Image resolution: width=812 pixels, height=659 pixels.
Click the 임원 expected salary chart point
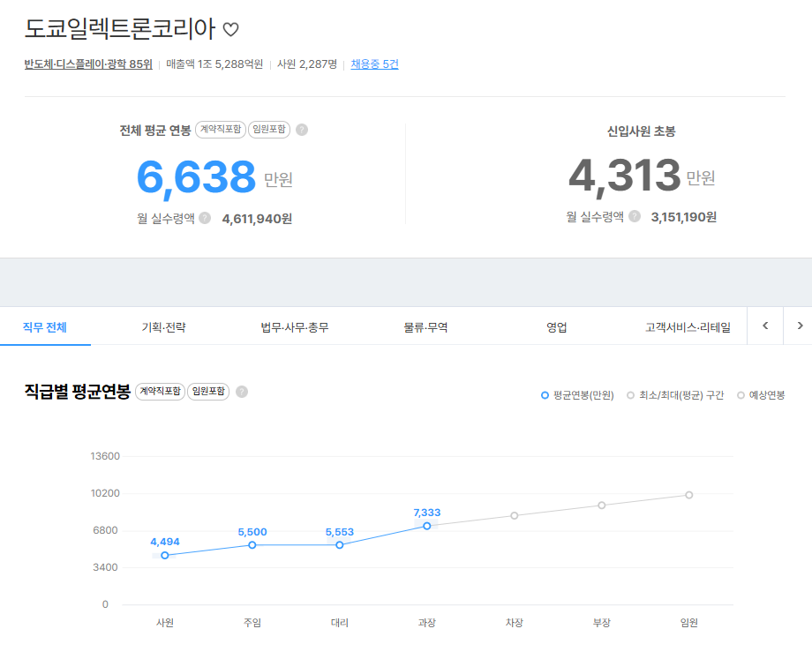(x=689, y=495)
